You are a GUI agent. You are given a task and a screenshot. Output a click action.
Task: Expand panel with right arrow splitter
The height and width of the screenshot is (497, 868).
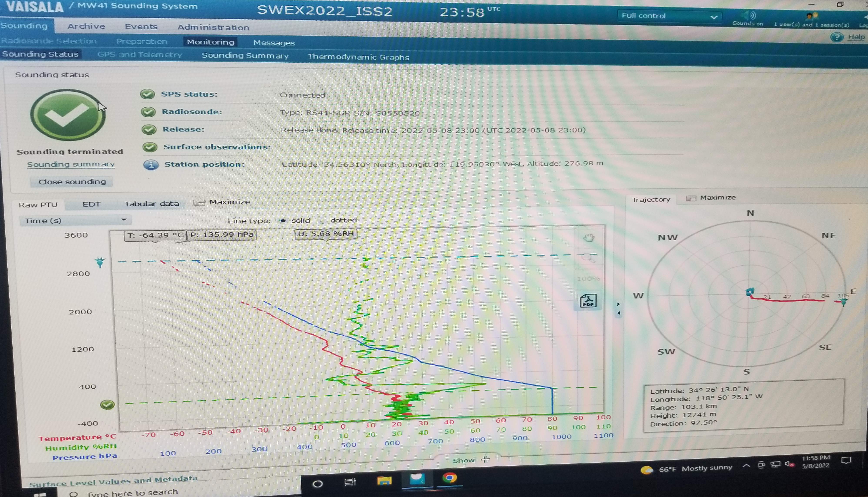pos(618,304)
